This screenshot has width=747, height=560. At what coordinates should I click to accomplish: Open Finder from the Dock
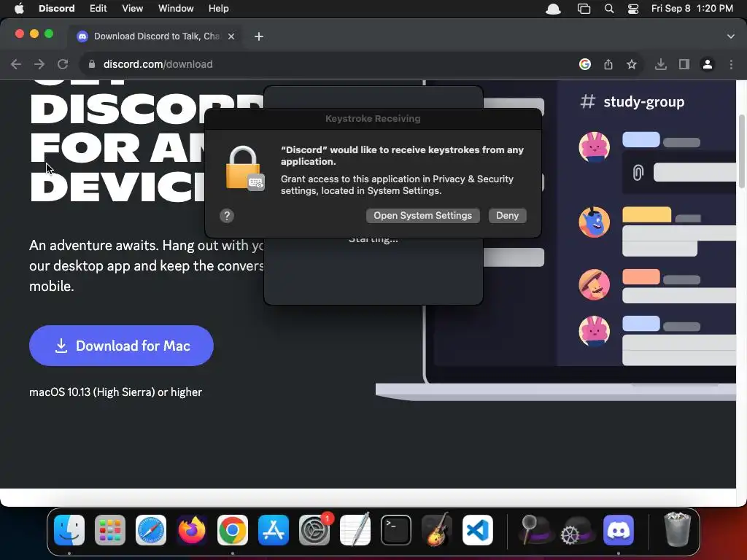click(x=69, y=530)
